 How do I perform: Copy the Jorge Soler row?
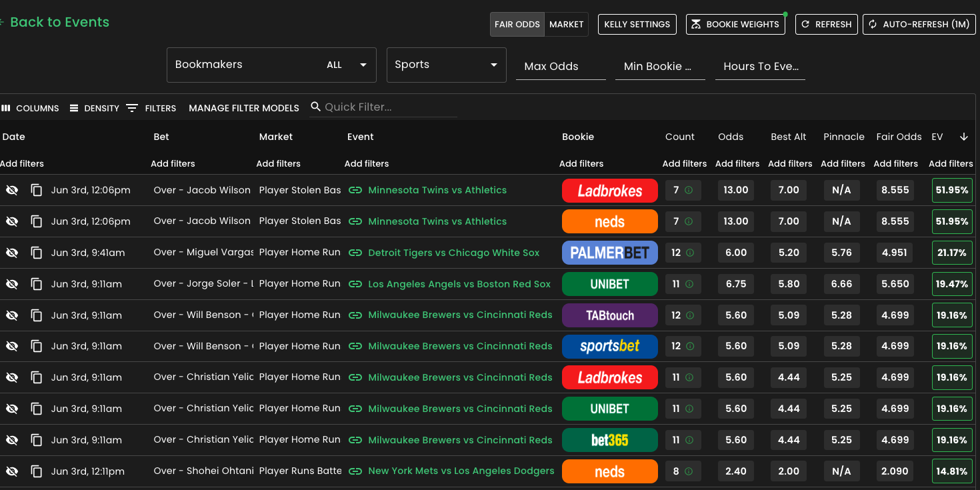click(x=37, y=284)
